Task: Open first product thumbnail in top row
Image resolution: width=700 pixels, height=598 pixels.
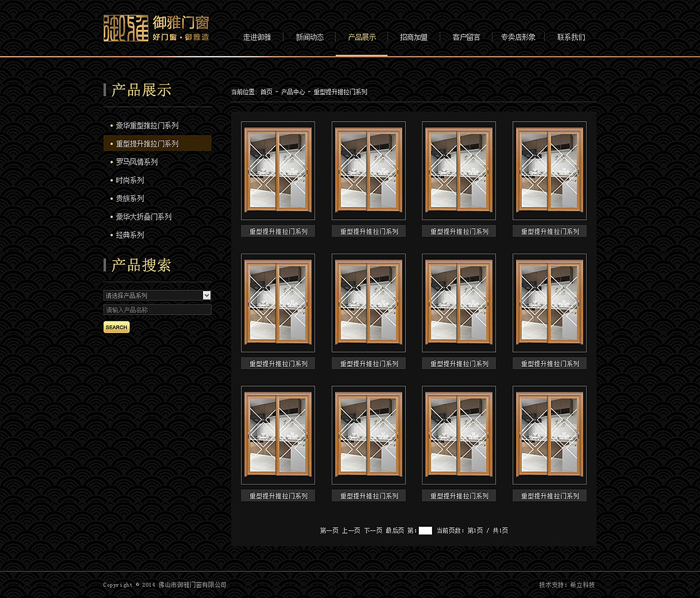Action: click(x=277, y=171)
